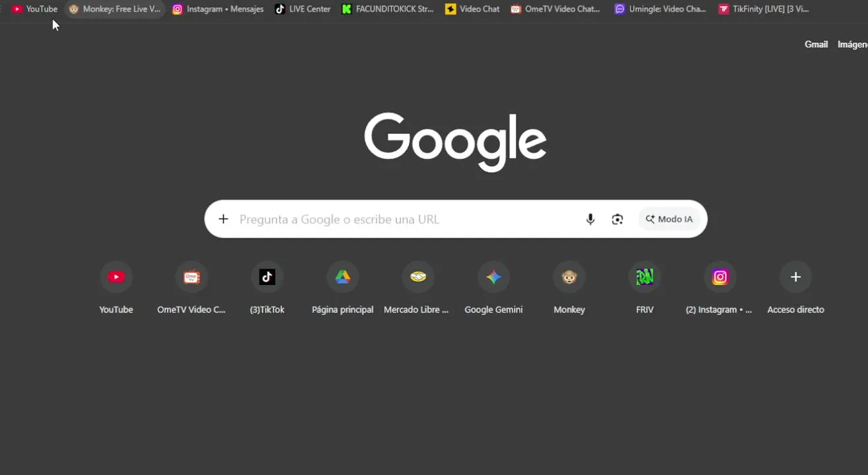Screen dimensions: 868x475
Task: Open the Google Gemini shortcut tile
Action: point(493,288)
